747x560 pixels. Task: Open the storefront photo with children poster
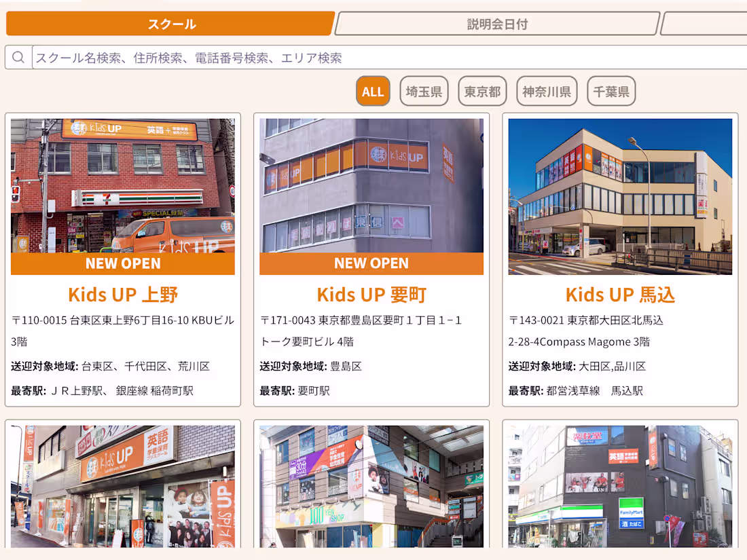coord(123,487)
